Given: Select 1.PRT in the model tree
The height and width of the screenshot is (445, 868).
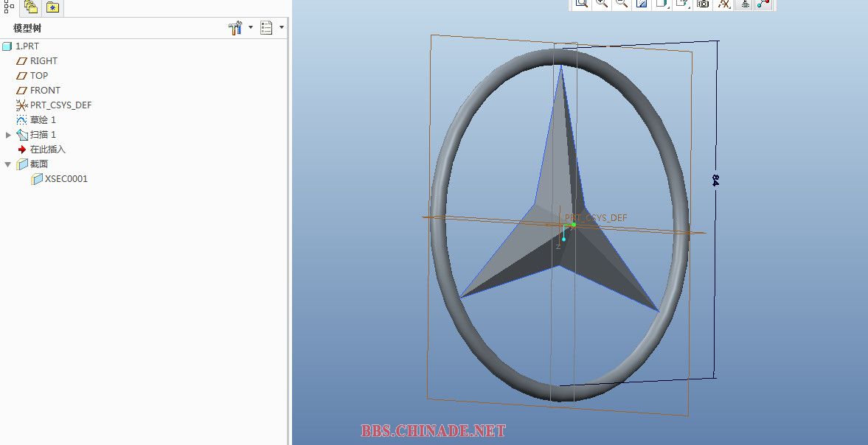Looking at the screenshot, I should tap(21, 46).
